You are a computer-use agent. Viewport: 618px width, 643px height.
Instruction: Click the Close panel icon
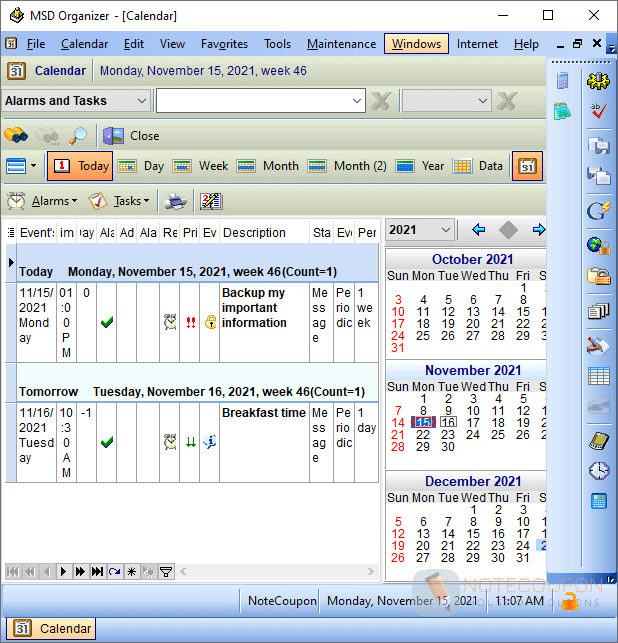[113, 136]
